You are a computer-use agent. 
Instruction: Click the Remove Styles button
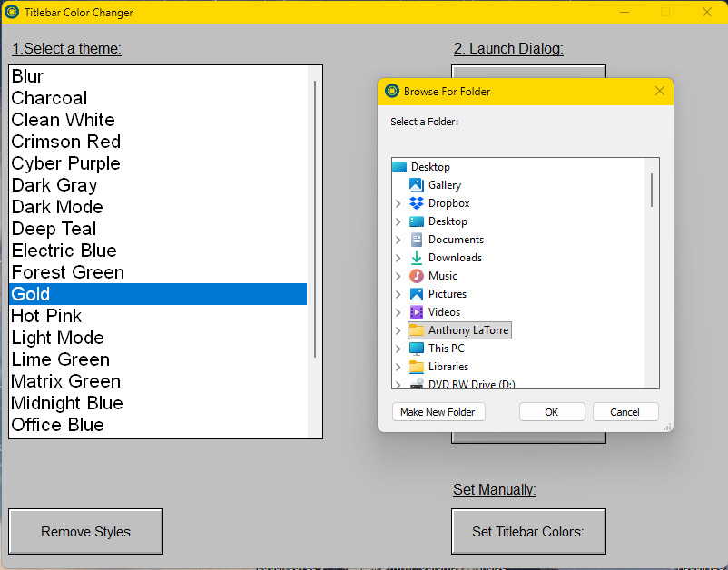click(x=86, y=532)
